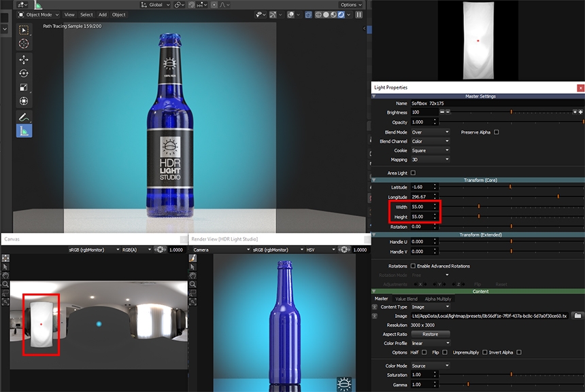Toggle viewport overlays button
This screenshot has height=392, width=585.
(290, 14)
